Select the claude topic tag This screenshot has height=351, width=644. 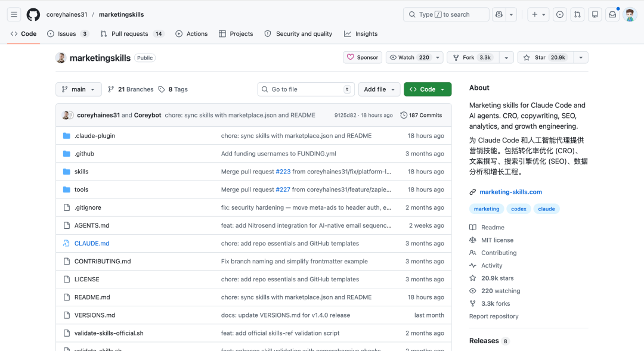546,209
